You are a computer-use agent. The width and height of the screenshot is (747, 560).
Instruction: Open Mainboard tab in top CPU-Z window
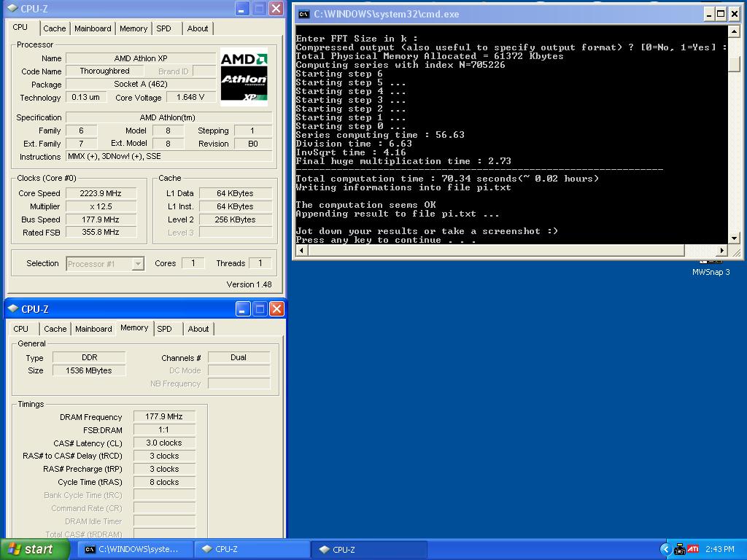(x=93, y=28)
